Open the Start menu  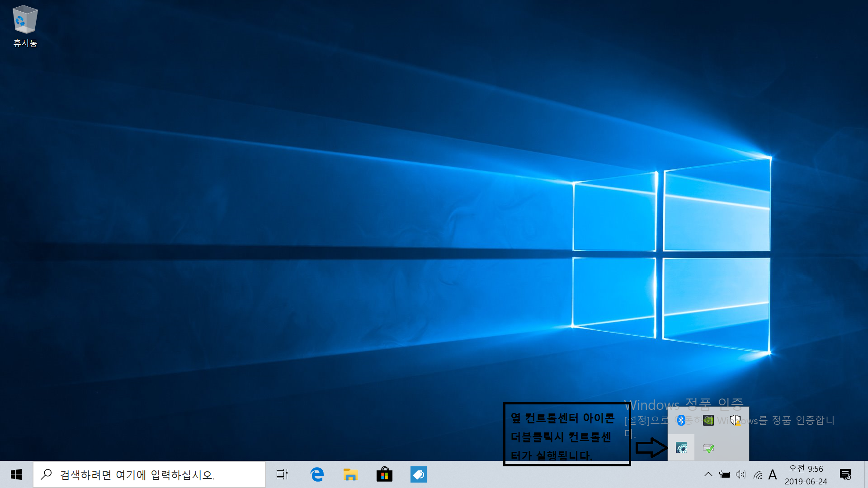16,474
